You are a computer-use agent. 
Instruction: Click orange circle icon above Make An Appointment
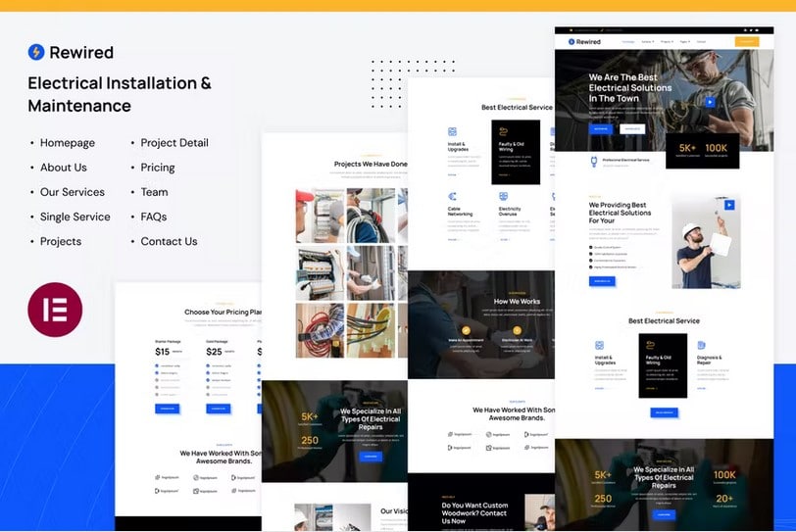466,330
